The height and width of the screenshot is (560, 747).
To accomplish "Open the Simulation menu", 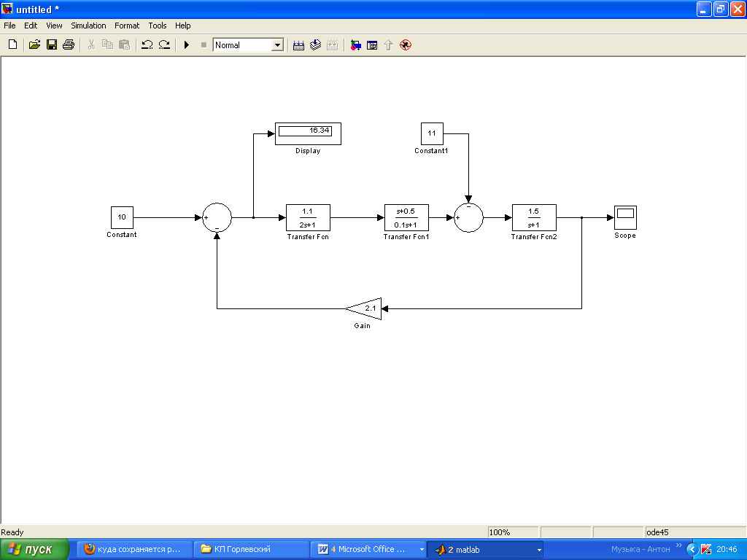I will pyautogui.click(x=88, y=26).
